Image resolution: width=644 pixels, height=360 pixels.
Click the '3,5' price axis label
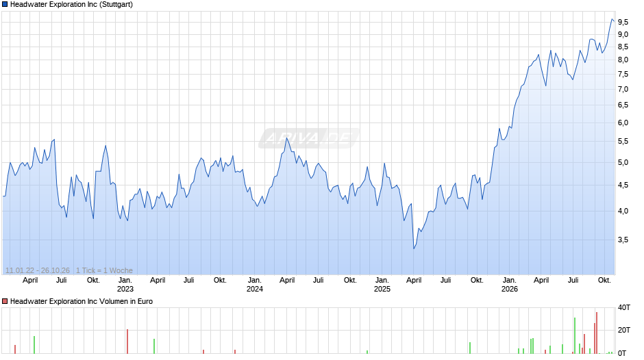tap(623, 240)
